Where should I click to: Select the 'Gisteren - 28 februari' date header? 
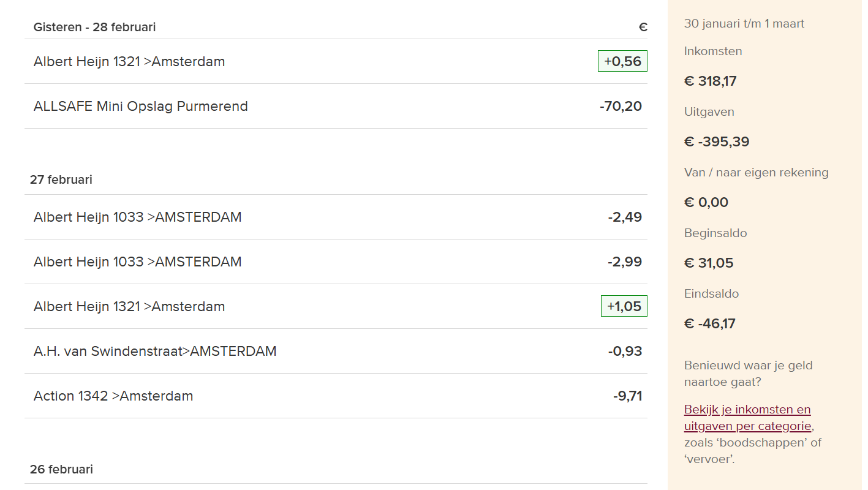click(x=94, y=28)
